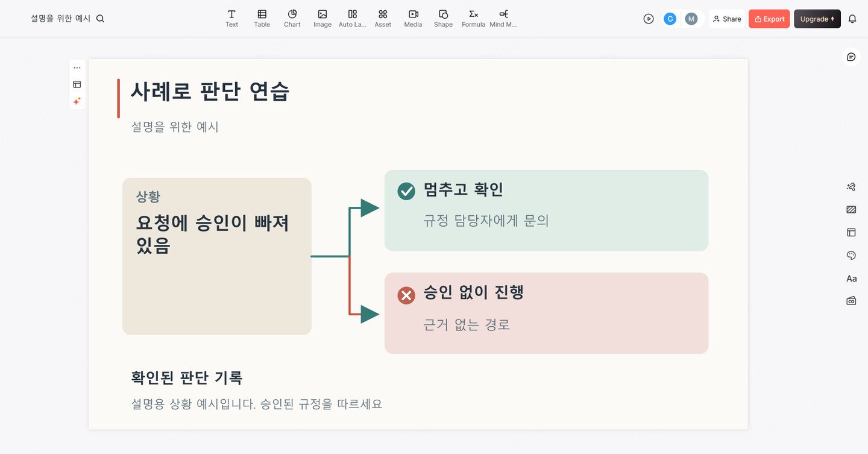Click the green check icon
The height and width of the screenshot is (454, 868).
(406, 191)
